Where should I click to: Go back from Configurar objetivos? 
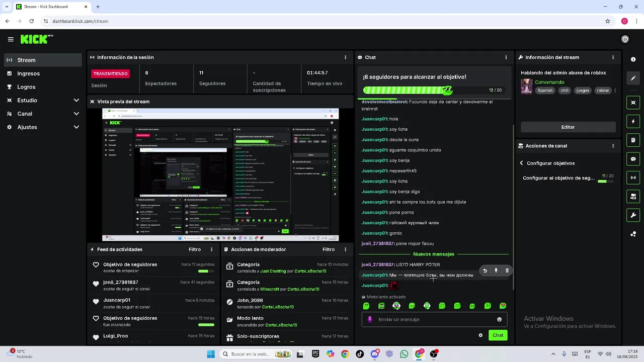[522, 163]
